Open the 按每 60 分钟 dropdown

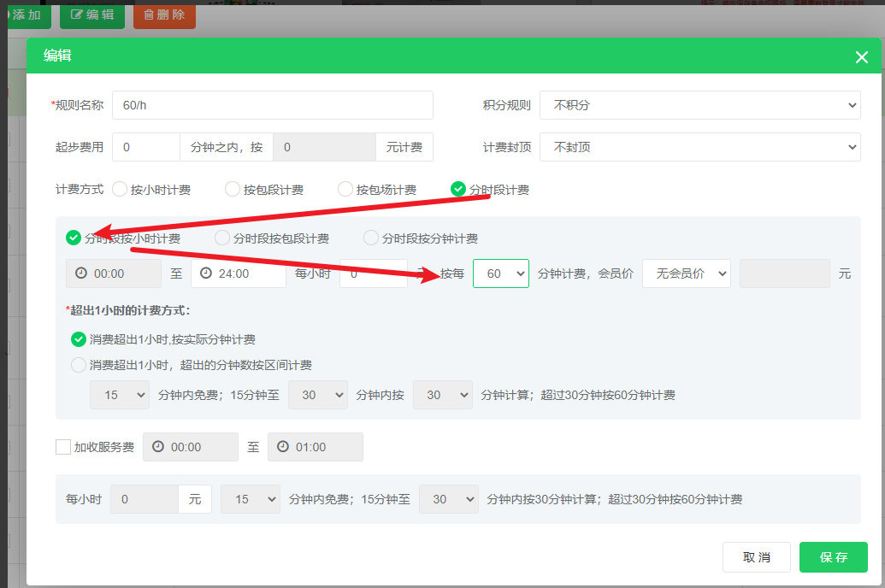[x=501, y=273]
